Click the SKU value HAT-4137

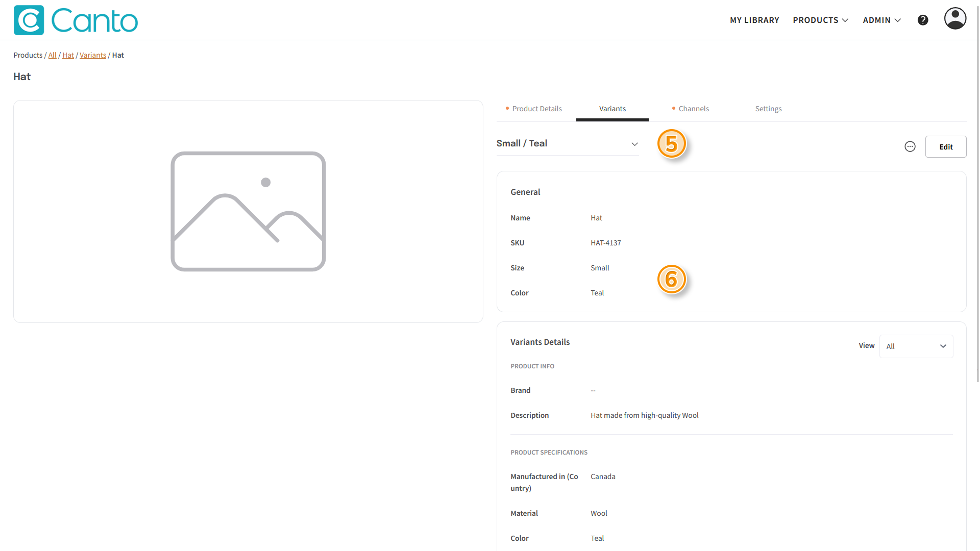click(606, 243)
